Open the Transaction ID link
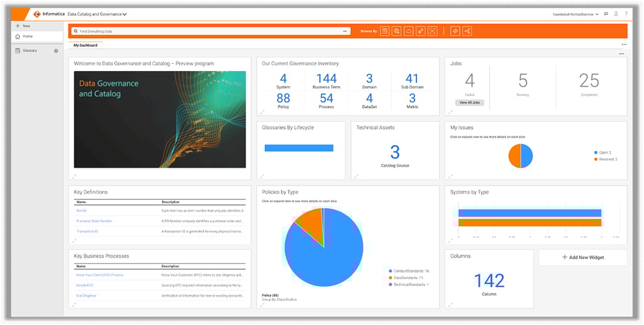 87,231
